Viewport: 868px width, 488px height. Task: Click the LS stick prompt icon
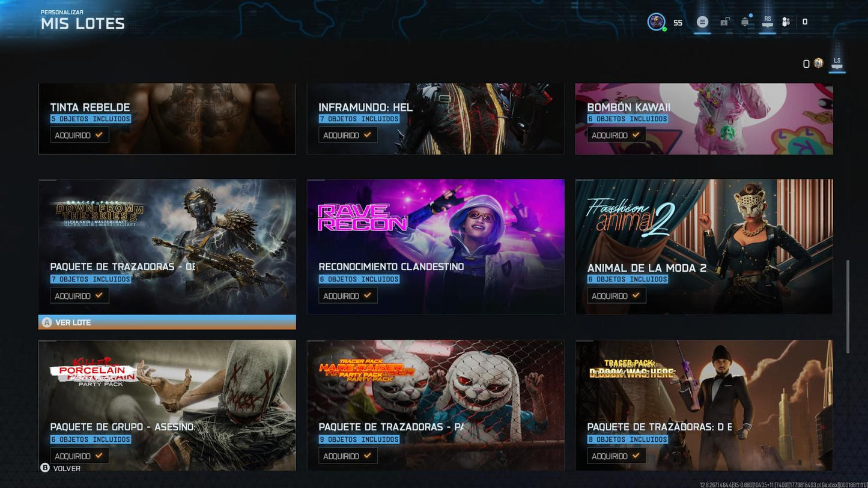[837, 62]
